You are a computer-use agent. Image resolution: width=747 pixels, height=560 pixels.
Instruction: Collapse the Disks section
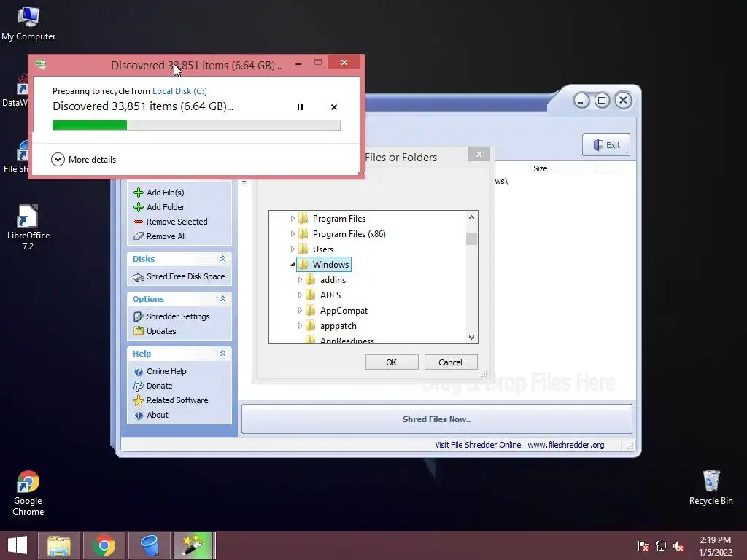222,259
